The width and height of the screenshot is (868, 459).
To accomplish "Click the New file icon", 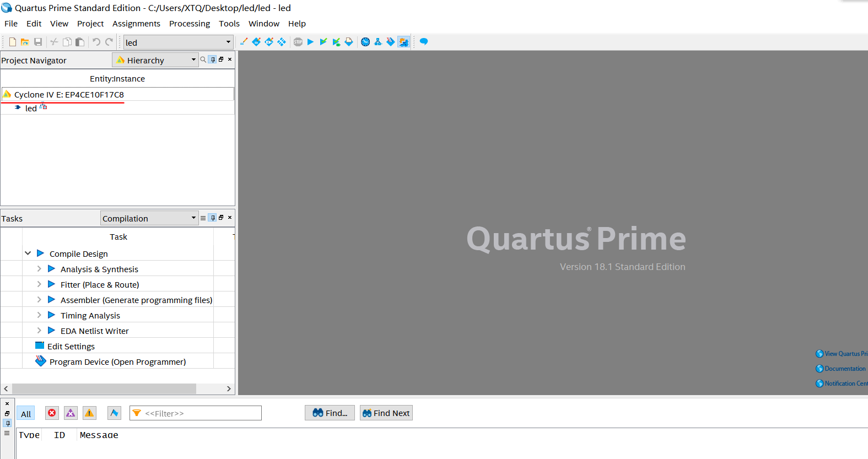I will click(12, 42).
